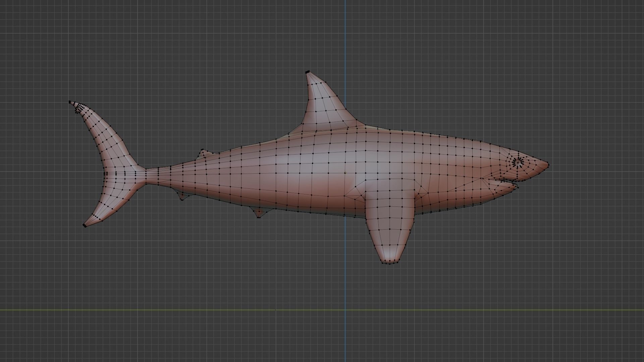This screenshot has height=362, width=644.
Task: Select the vertex at the shark's nose tip
Action: pos(548,165)
